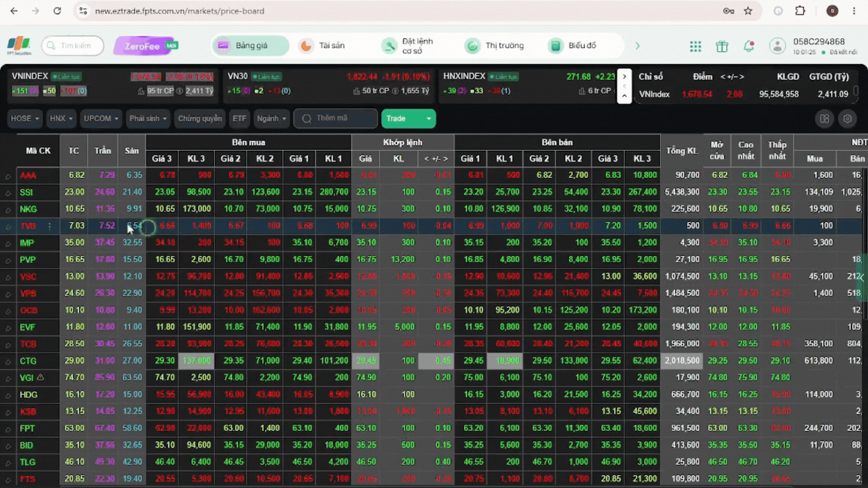Image resolution: width=868 pixels, height=488 pixels.
Task: Open the Chrome three-dot menu
Action: pos(854,11)
